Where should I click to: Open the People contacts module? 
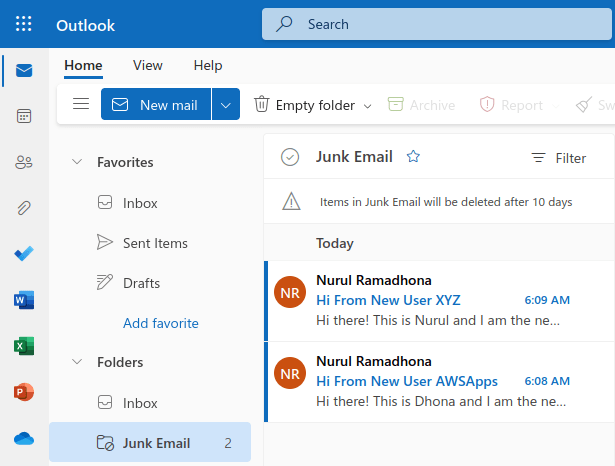[24, 162]
